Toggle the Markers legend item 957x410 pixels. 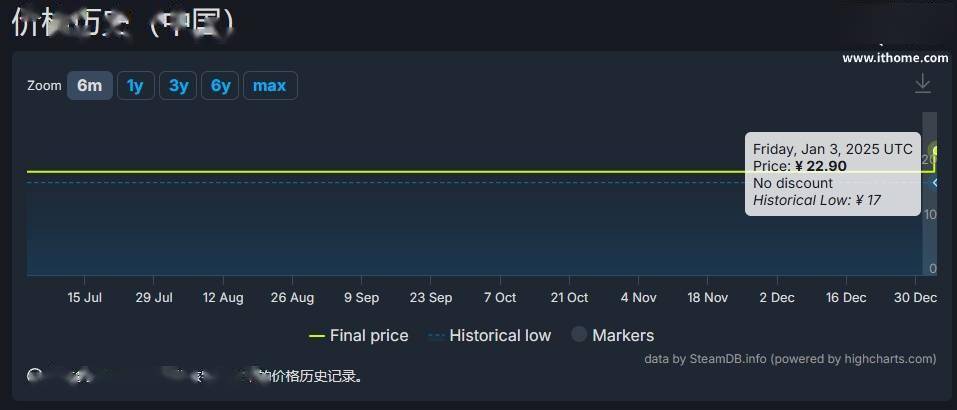tap(613, 335)
